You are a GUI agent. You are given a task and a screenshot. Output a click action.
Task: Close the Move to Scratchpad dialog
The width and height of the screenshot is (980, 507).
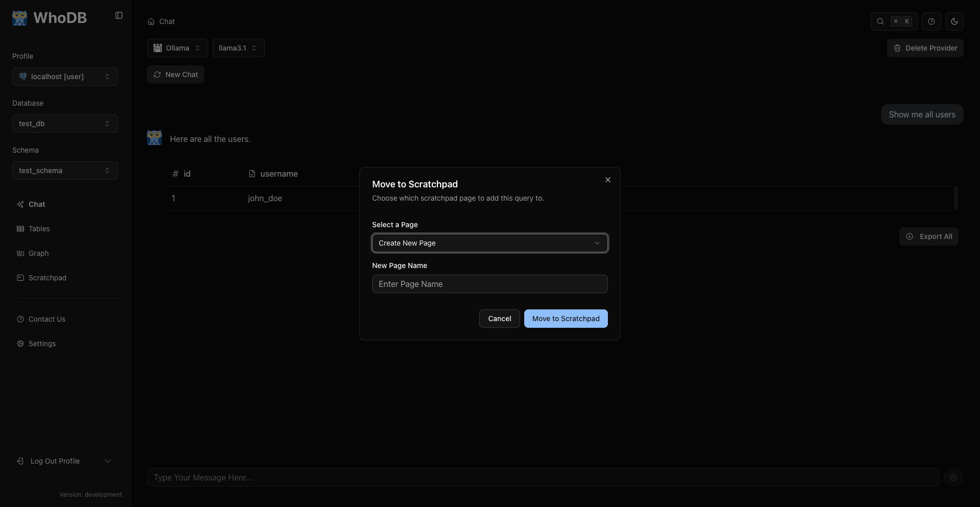click(x=608, y=180)
